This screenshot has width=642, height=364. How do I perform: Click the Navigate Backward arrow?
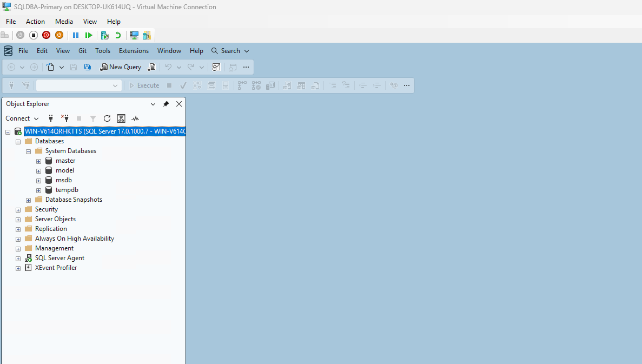pos(11,67)
